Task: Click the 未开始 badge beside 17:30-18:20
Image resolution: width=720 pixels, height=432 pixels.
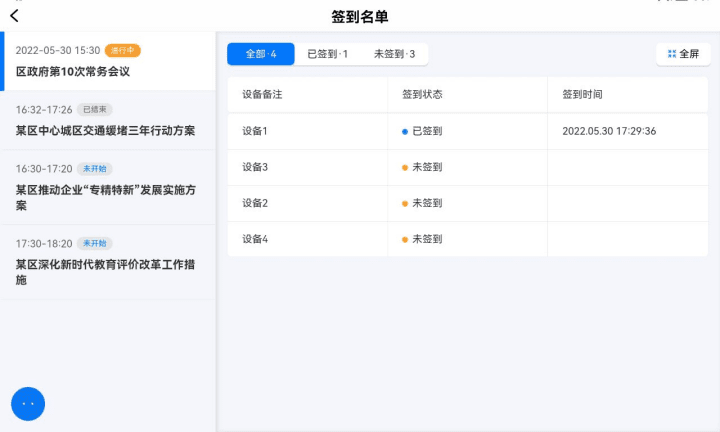Action: point(95,243)
